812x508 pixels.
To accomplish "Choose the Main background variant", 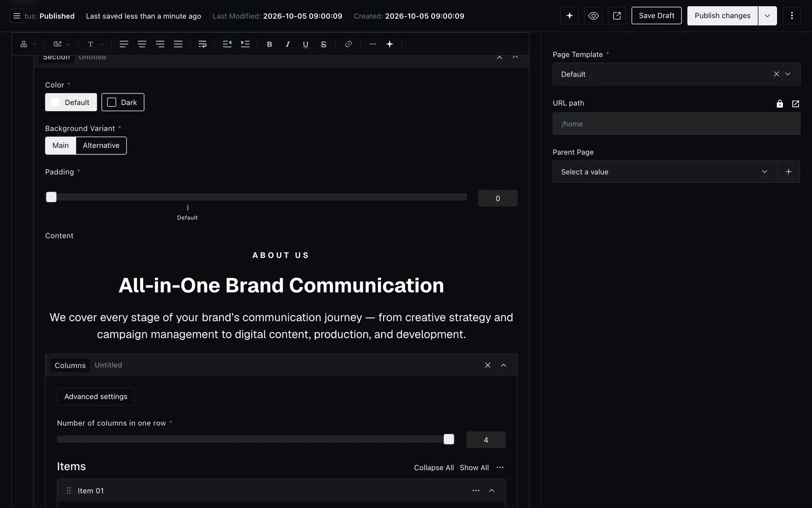I will pos(60,145).
